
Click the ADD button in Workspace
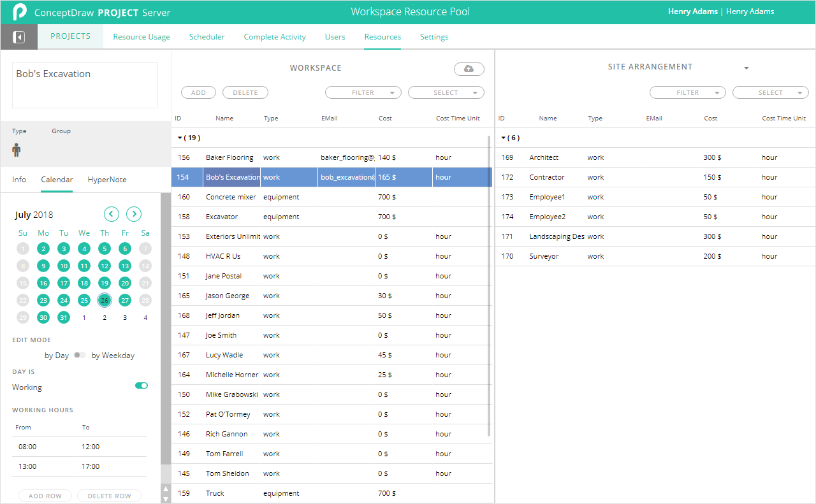pyautogui.click(x=198, y=93)
